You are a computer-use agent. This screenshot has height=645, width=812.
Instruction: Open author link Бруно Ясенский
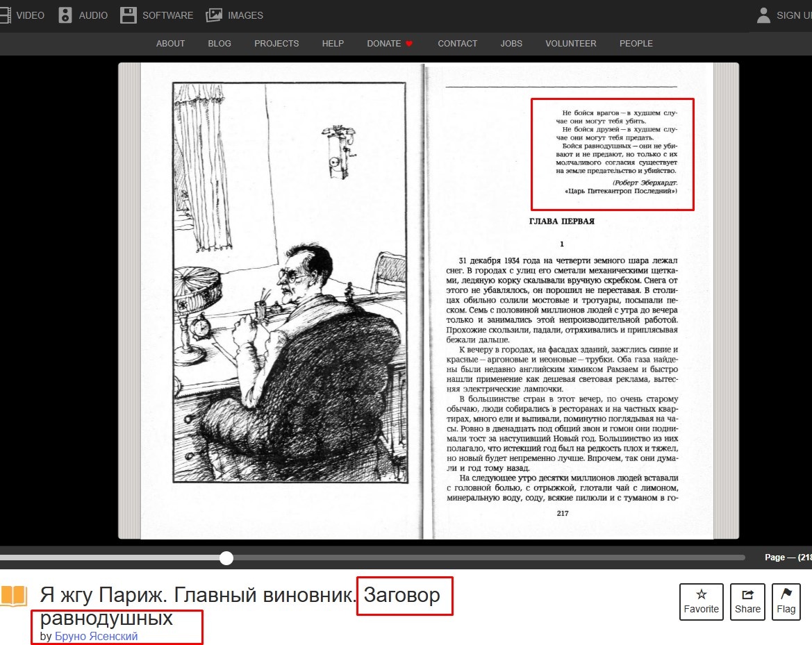tap(97, 636)
